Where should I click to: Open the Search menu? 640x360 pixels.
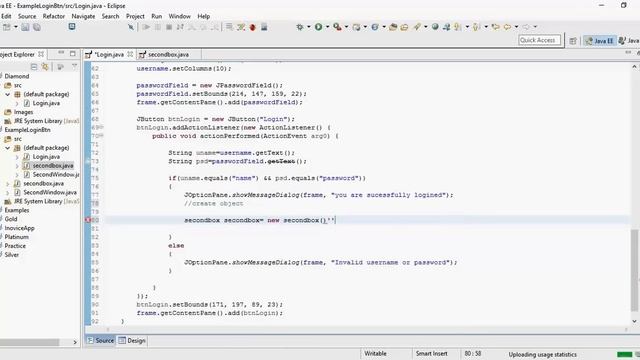[110, 16]
